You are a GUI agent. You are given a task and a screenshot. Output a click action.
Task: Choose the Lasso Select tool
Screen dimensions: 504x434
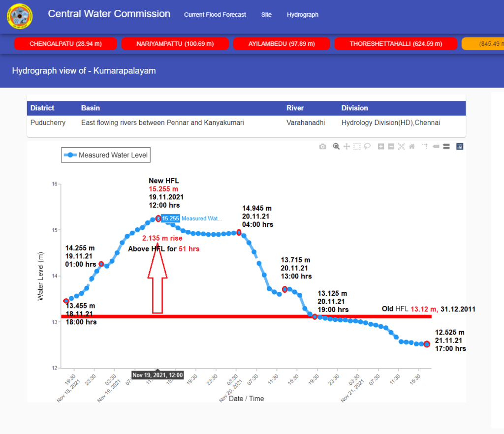click(367, 146)
